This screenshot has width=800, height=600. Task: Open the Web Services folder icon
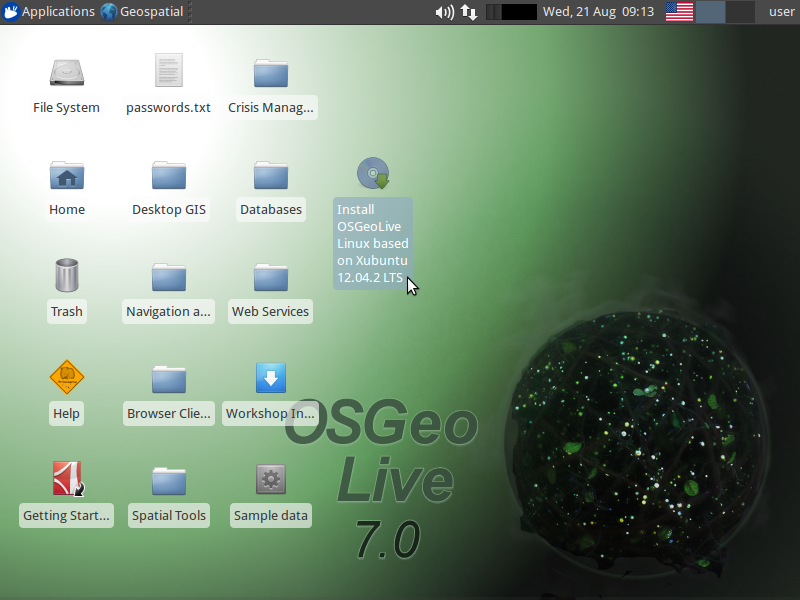[x=271, y=277]
